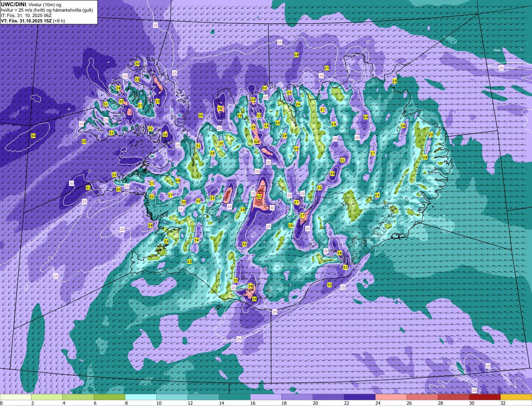The image size is (532, 406).
Task: Choose the purple 20–22 legend swatch
Action: [328, 397]
